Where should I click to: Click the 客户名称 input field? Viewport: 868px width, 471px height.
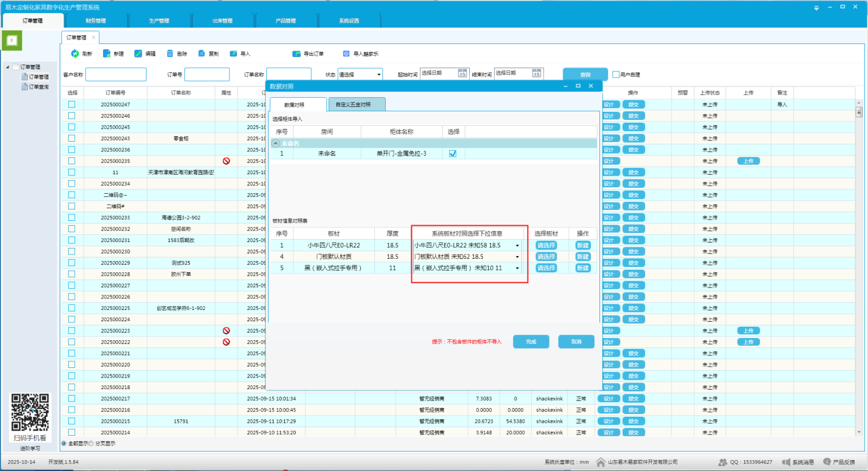point(116,74)
